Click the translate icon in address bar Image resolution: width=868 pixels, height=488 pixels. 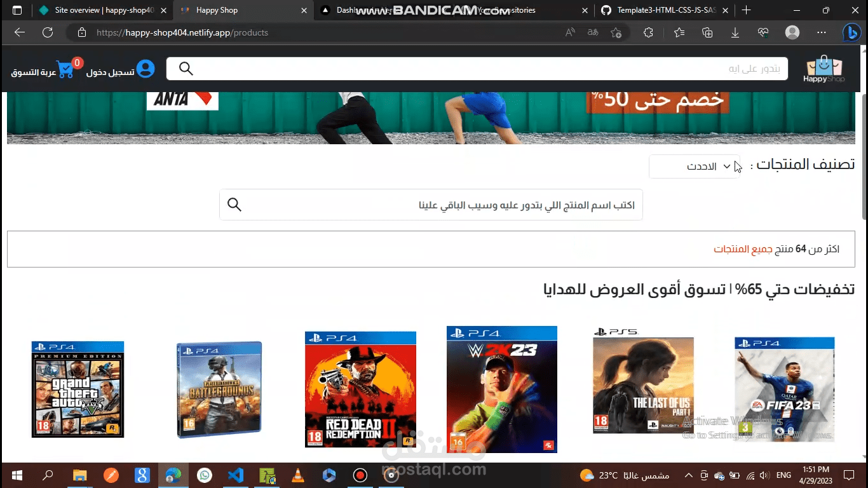click(x=592, y=32)
